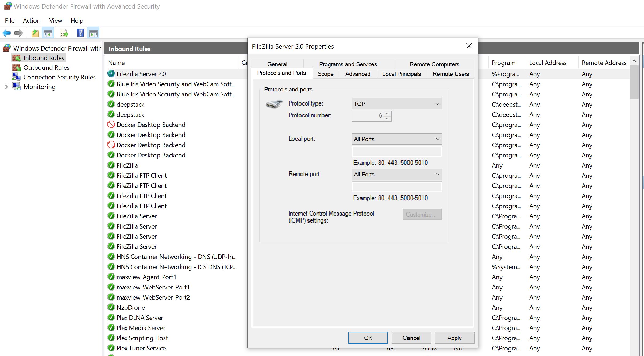The width and height of the screenshot is (644, 356).
Task: Click the Remote port text input field
Action: pyautogui.click(x=397, y=187)
